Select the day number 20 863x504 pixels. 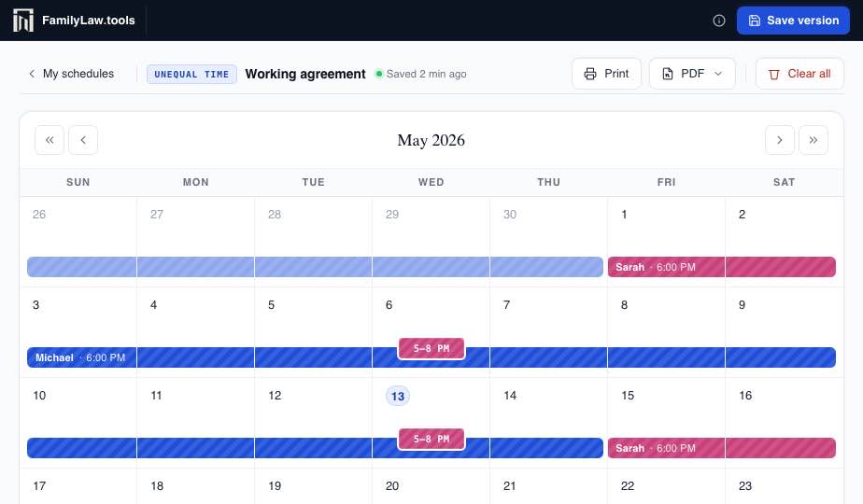(392, 486)
